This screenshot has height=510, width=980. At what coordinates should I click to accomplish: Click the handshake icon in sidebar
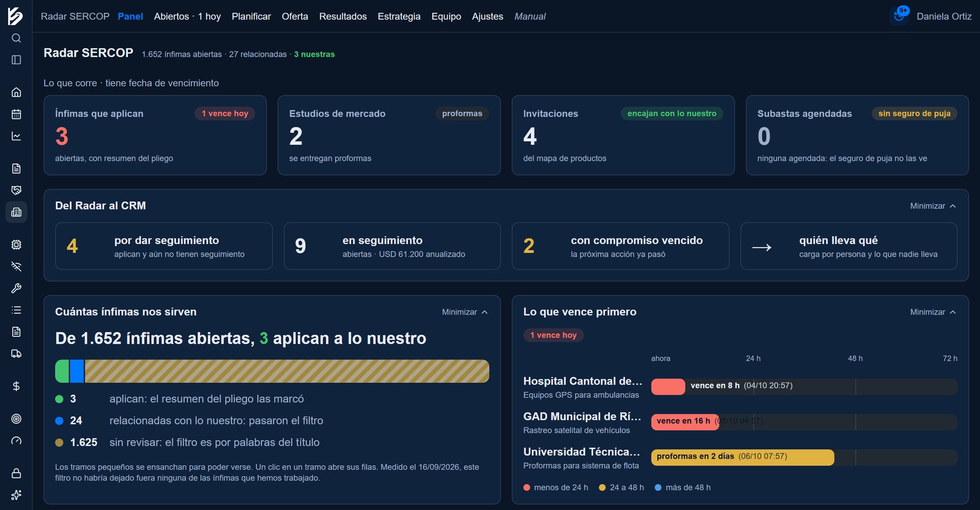tap(16, 190)
